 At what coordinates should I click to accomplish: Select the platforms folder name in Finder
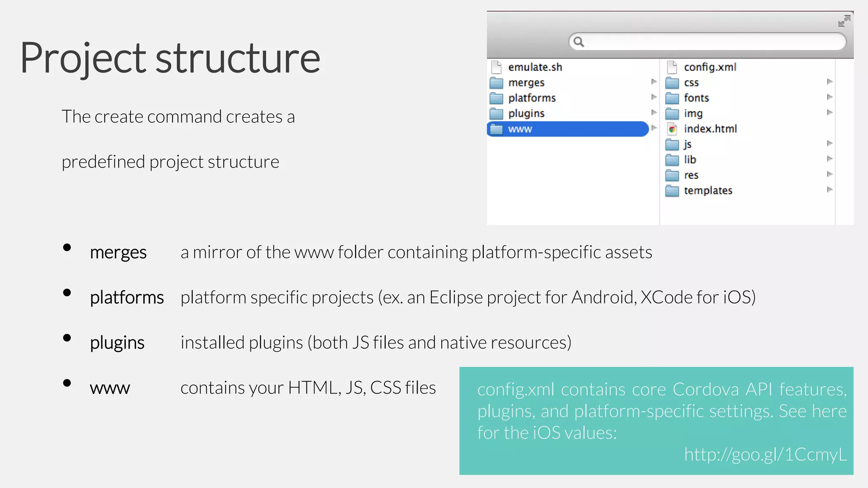[x=532, y=98]
